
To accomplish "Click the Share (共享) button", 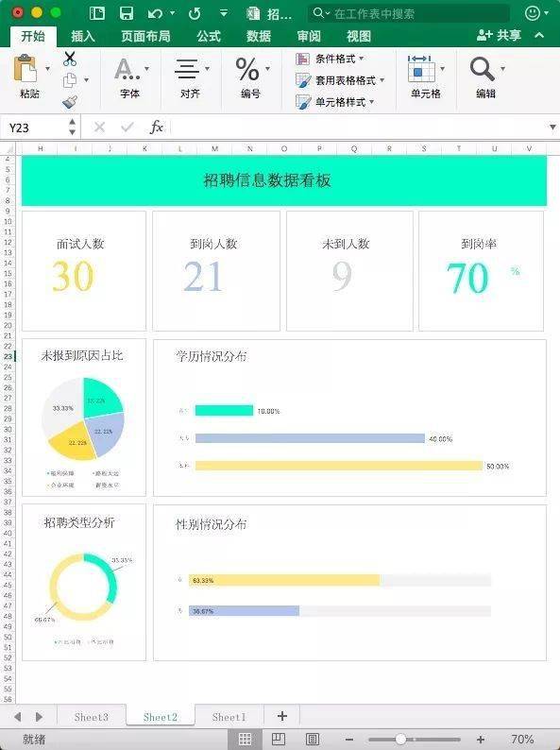I will [499, 35].
